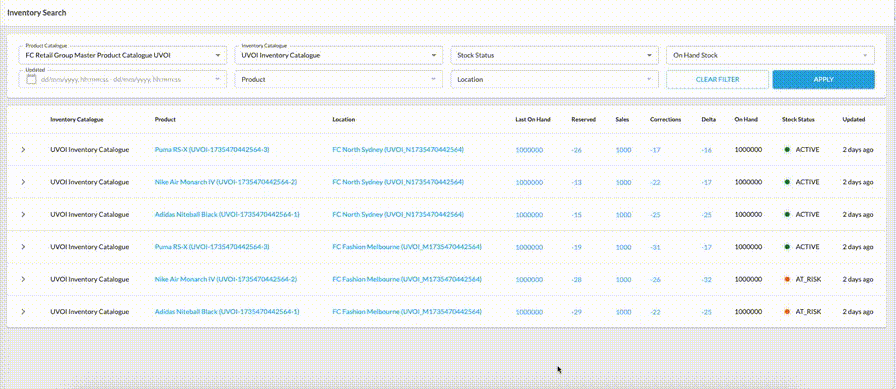This screenshot has width=896, height=389.
Task: Click the Stock Status column header
Action: click(x=798, y=119)
